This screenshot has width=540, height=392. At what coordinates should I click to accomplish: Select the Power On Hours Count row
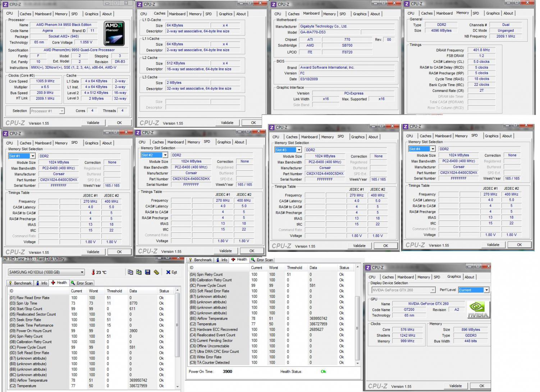[92, 331]
